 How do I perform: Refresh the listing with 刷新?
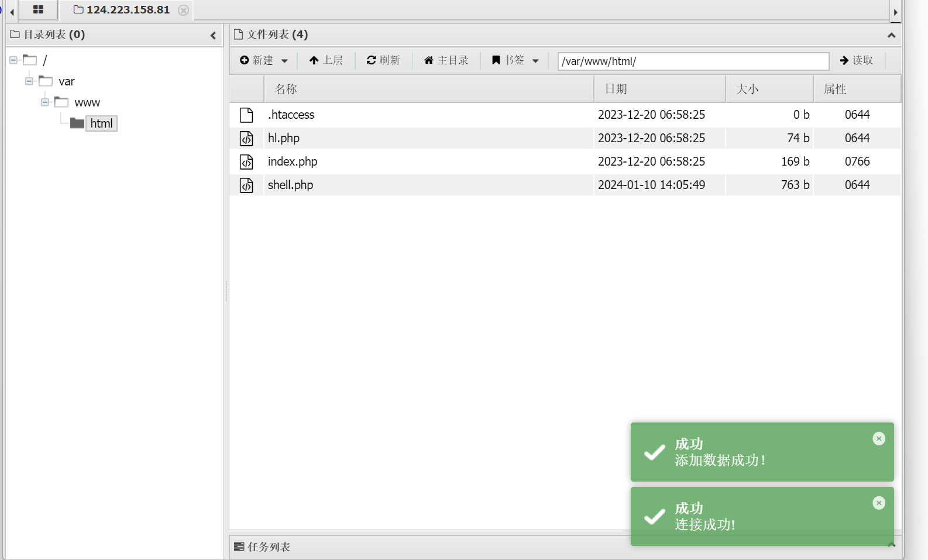[383, 60]
